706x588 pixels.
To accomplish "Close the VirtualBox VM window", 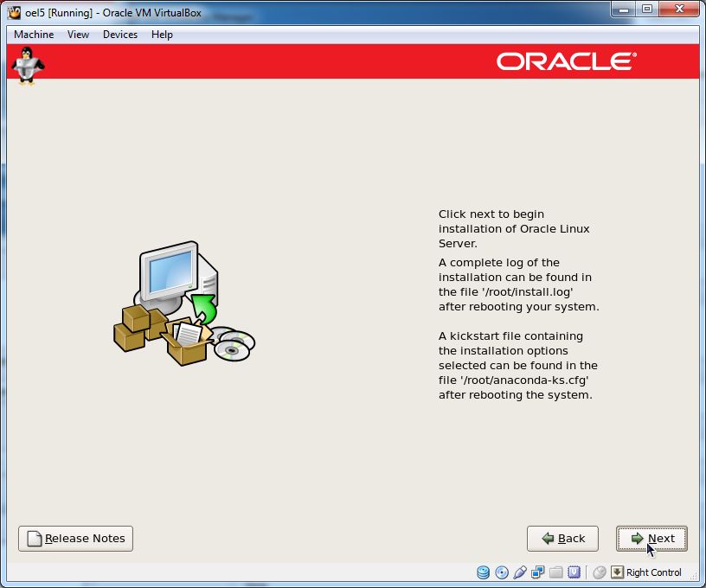I will 679,9.
